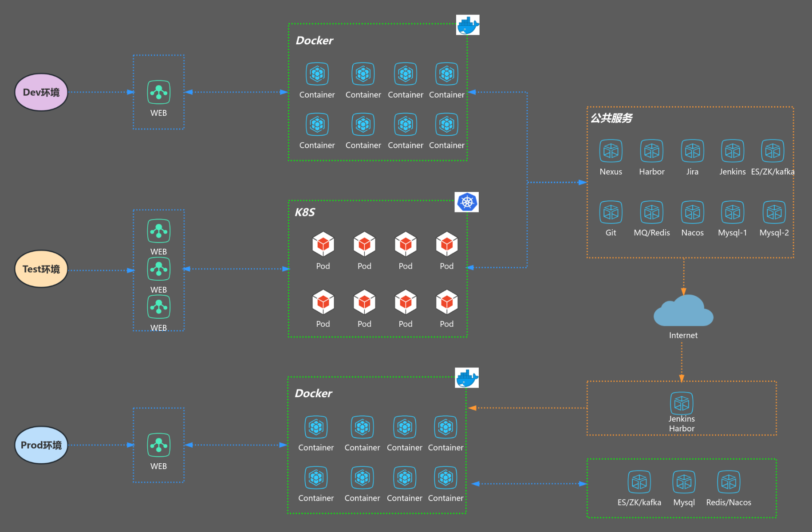812x532 pixels.
Task: Click the Docker whale logo at top
Action: click(468, 25)
